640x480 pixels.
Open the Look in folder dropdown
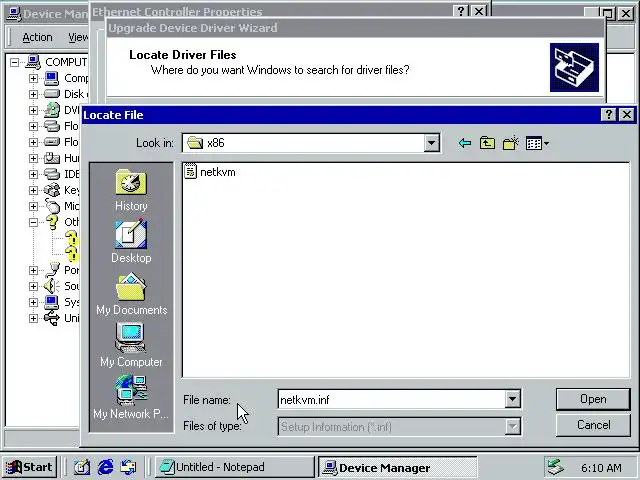(x=431, y=143)
